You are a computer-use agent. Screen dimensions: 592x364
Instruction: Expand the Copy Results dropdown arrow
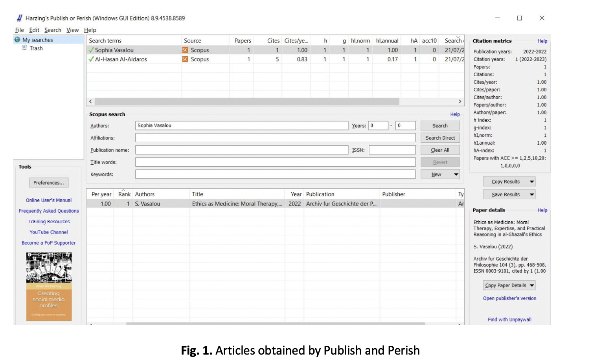(x=531, y=182)
